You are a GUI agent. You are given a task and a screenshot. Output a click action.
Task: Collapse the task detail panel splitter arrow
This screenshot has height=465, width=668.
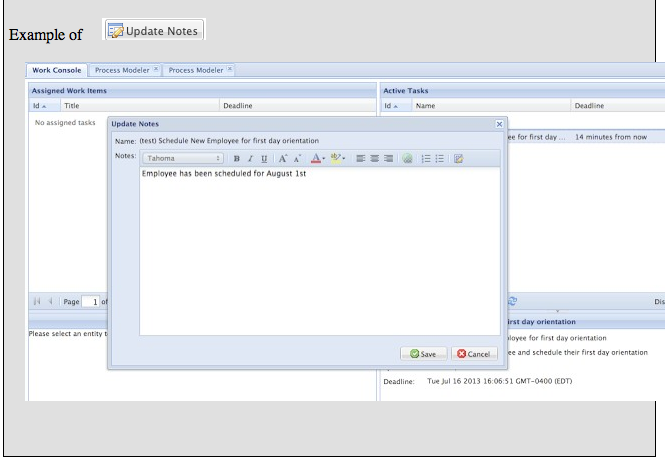[557, 311]
